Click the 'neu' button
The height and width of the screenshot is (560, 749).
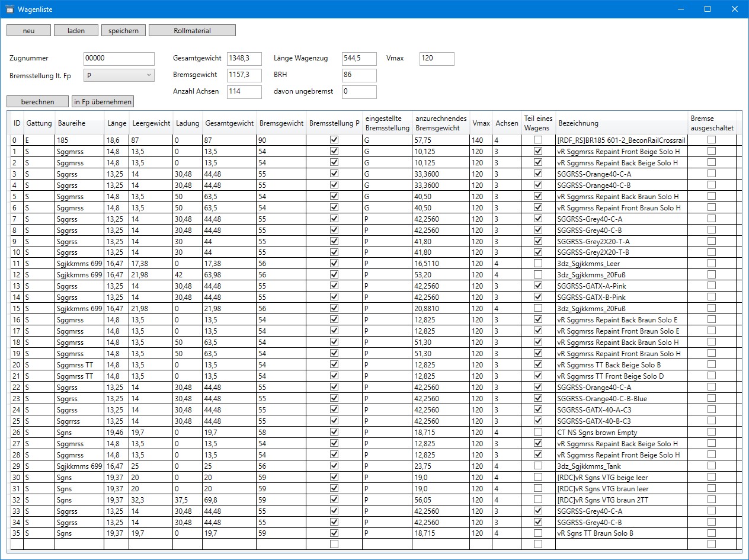(28, 30)
